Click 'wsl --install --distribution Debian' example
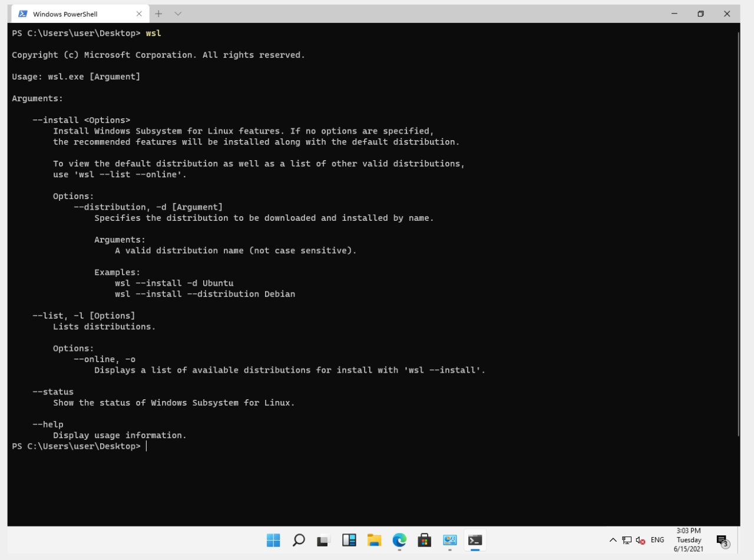The width and height of the screenshot is (754, 560). click(205, 294)
